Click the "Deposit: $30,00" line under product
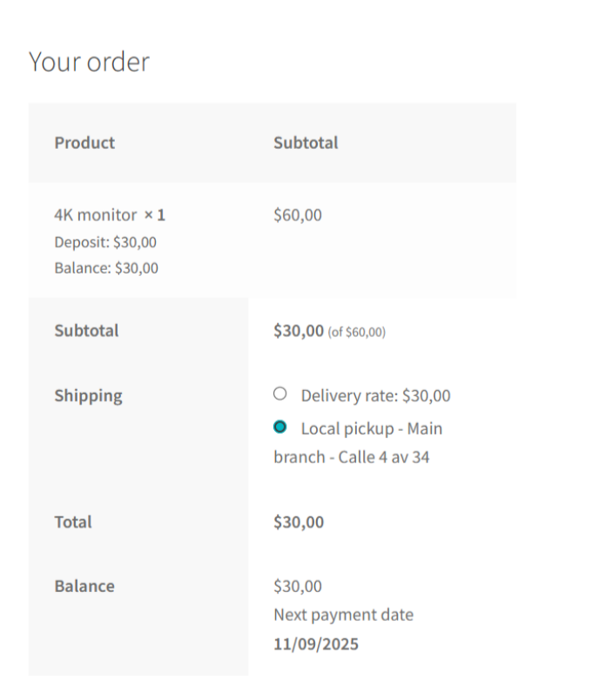The height and width of the screenshot is (700, 592). click(105, 242)
